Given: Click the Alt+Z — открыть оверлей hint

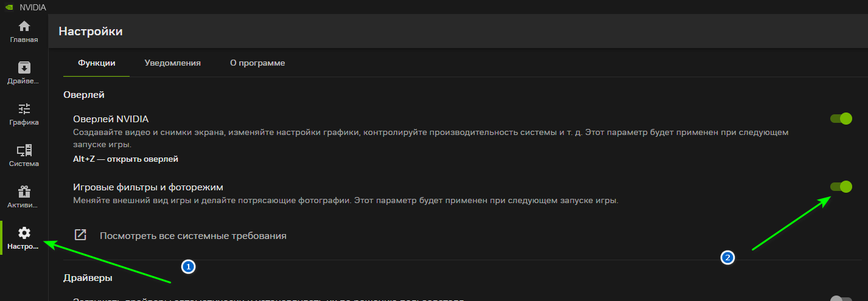Looking at the screenshot, I should click(125, 159).
